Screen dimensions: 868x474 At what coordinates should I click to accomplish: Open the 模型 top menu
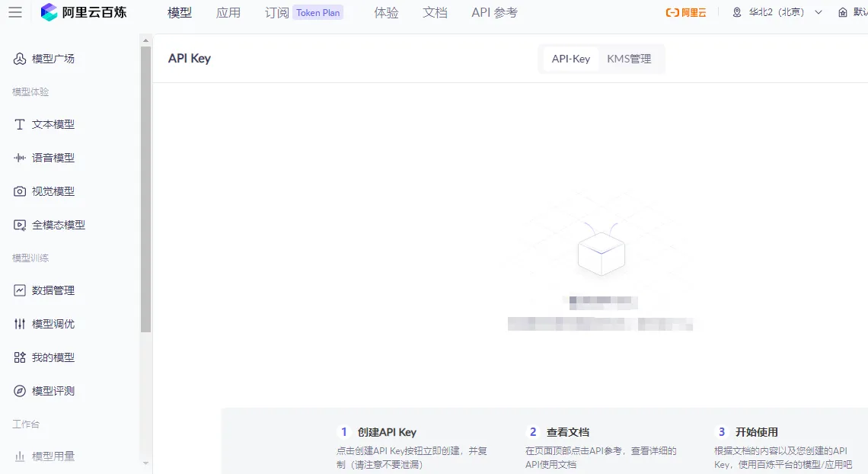[x=180, y=12]
